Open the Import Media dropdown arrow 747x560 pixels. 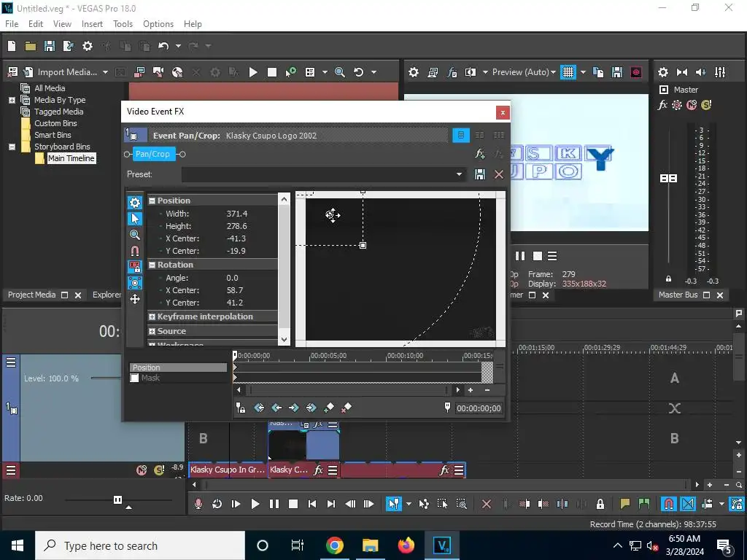(x=105, y=72)
